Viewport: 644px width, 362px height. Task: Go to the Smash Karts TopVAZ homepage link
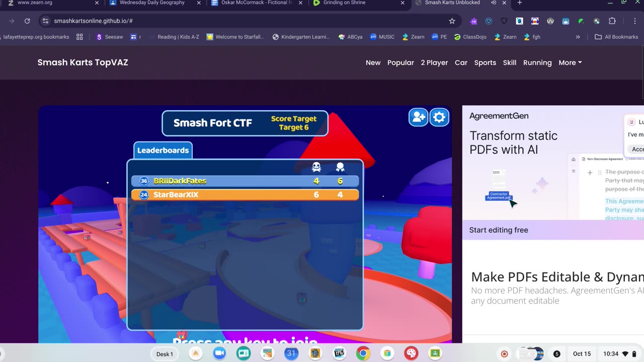click(x=83, y=62)
